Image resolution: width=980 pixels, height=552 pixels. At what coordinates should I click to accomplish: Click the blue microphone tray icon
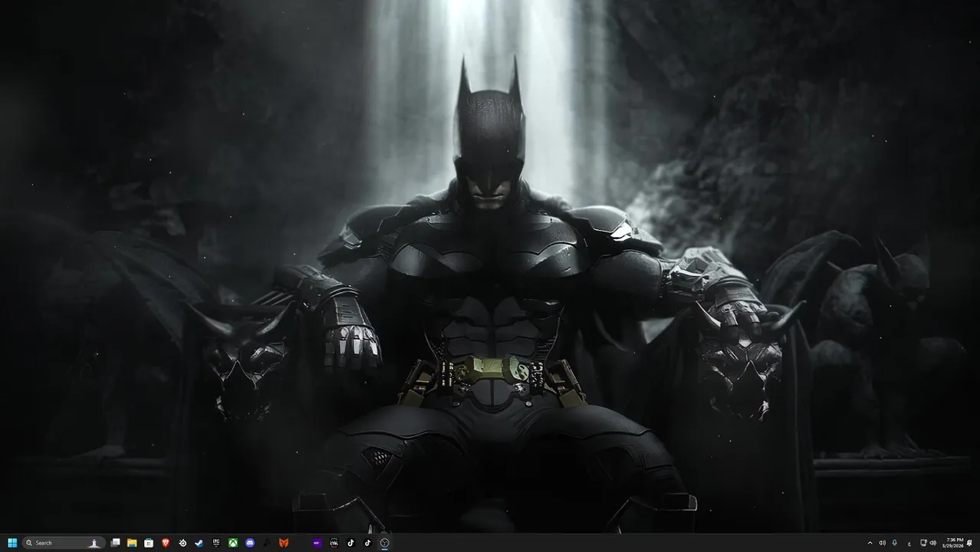click(x=894, y=543)
